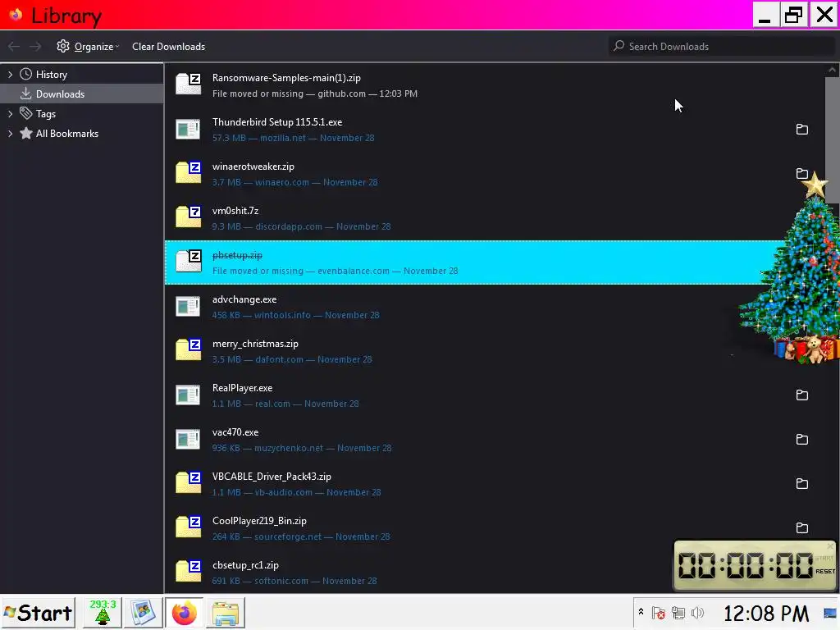Click the Start button
The image size is (840, 630).
[38, 613]
